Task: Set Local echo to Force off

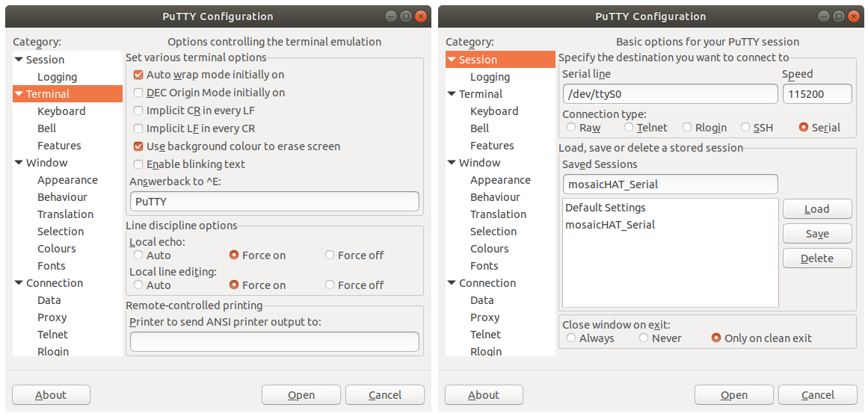Action: point(330,255)
